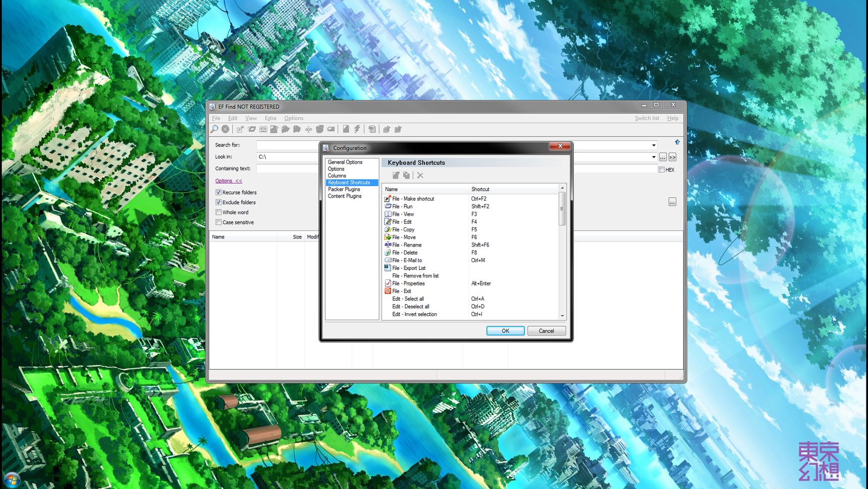Click the magnifier Search icon in toolbar

(214, 129)
